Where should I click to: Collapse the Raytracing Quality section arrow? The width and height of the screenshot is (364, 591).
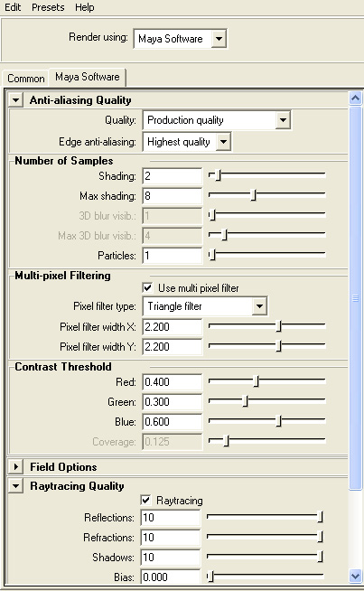(x=16, y=486)
